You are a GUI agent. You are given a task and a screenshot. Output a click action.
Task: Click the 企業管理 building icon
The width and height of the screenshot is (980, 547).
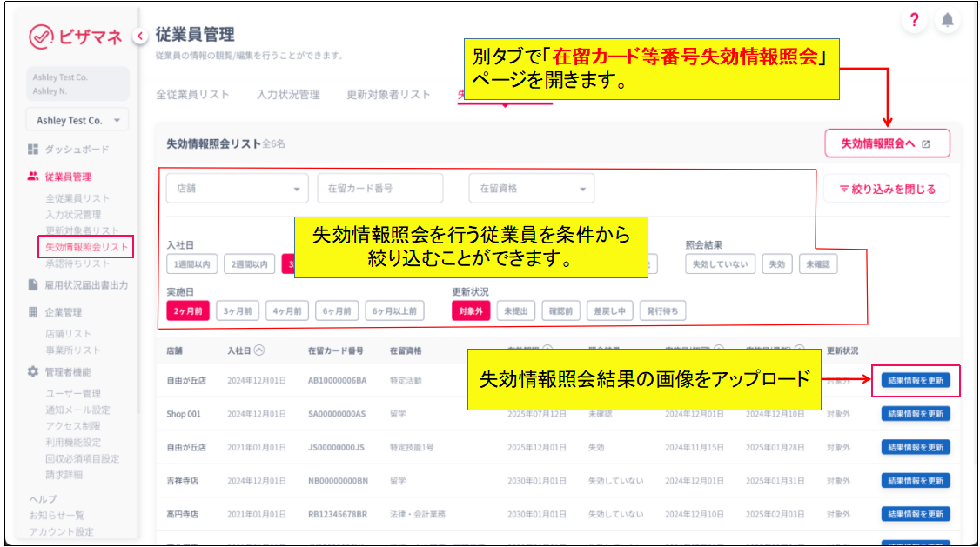click(33, 312)
